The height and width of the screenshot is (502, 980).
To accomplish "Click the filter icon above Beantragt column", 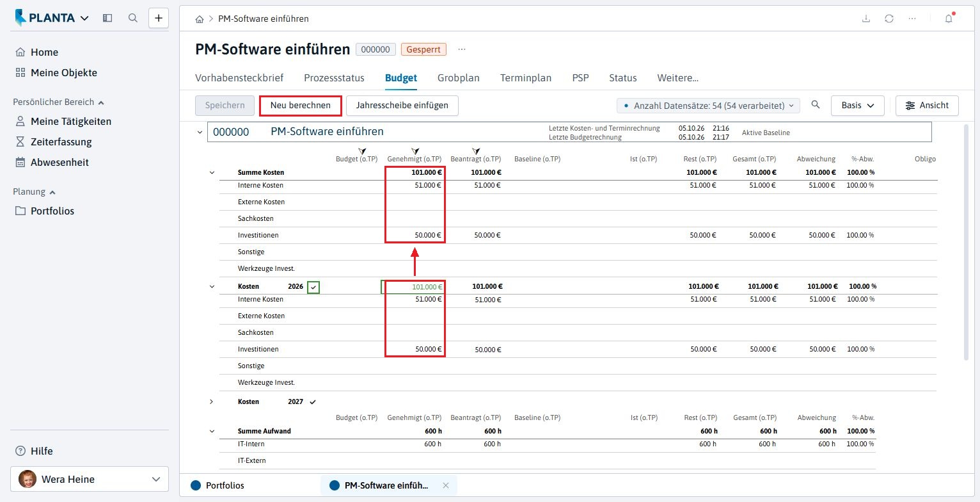I will click(476, 150).
